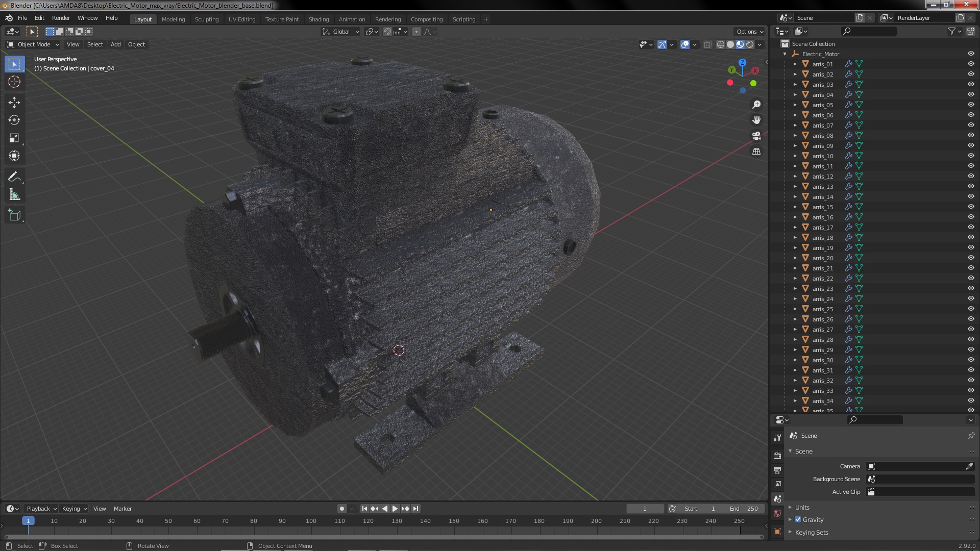The height and width of the screenshot is (551, 980).
Task: Click the zoom view magnifier icon
Action: coord(756,105)
